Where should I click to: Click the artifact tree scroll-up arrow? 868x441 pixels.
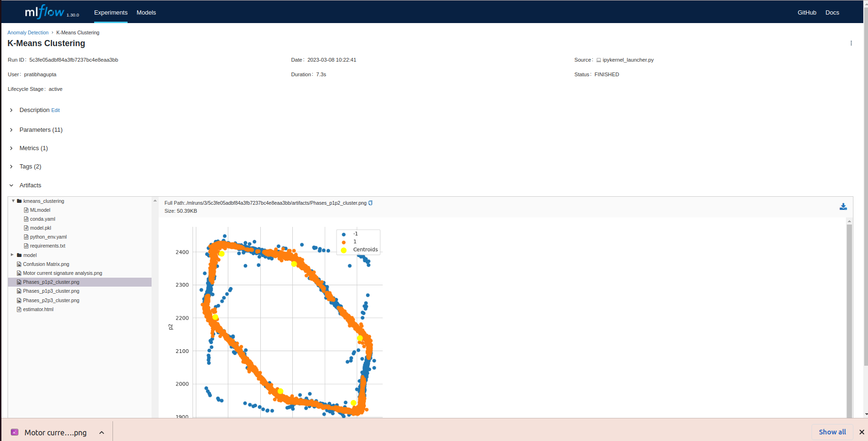(155, 201)
